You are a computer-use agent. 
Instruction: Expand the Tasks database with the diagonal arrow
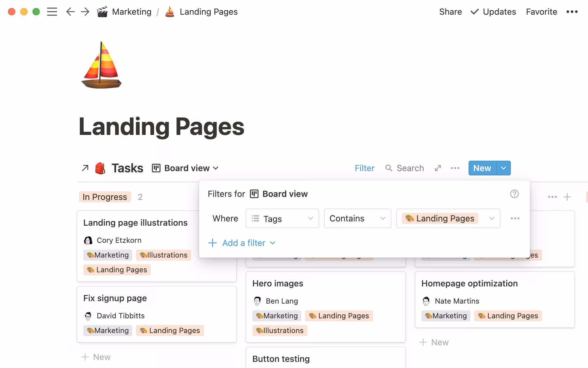[85, 168]
